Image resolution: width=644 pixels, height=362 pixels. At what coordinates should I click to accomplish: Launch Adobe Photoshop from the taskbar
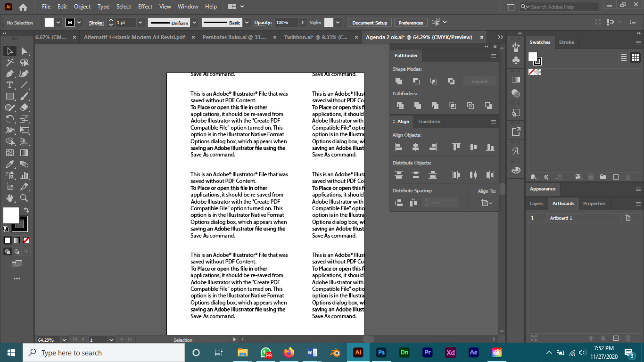click(381, 352)
